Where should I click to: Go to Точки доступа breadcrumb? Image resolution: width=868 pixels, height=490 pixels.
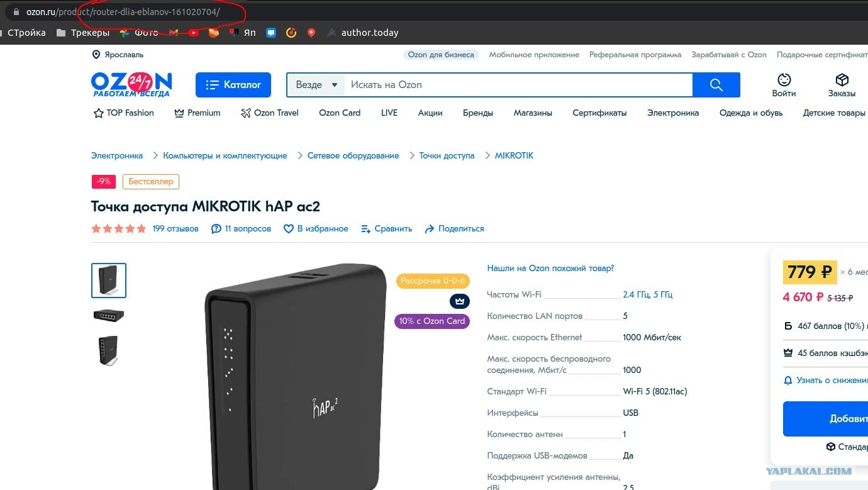click(x=447, y=155)
